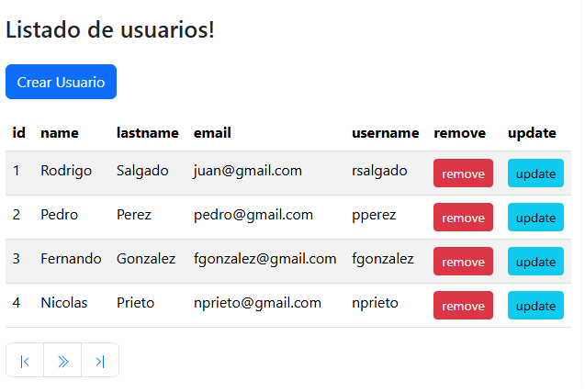This screenshot has height=392, width=585.
Task: Click the lastname column header
Action: (147, 133)
